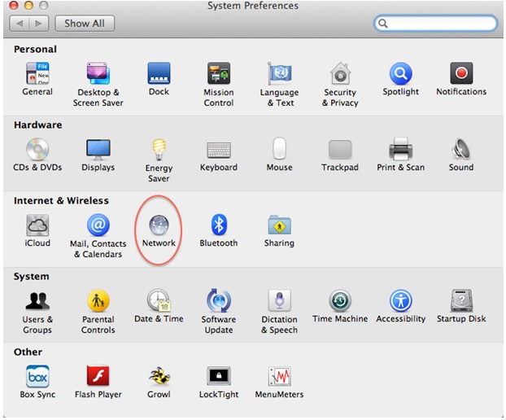Minimize the System Preferences window
Screen dimensions: 506x420
(28, 6)
